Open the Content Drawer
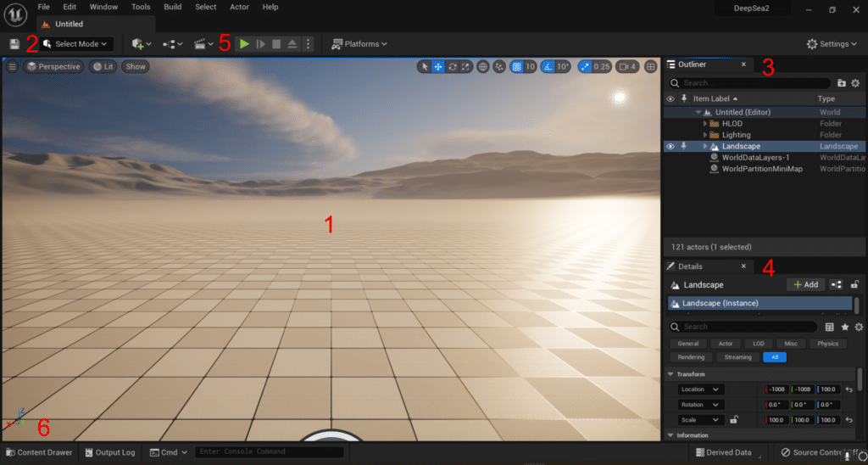This screenshot has height=465, width=868. click(39, 452)
